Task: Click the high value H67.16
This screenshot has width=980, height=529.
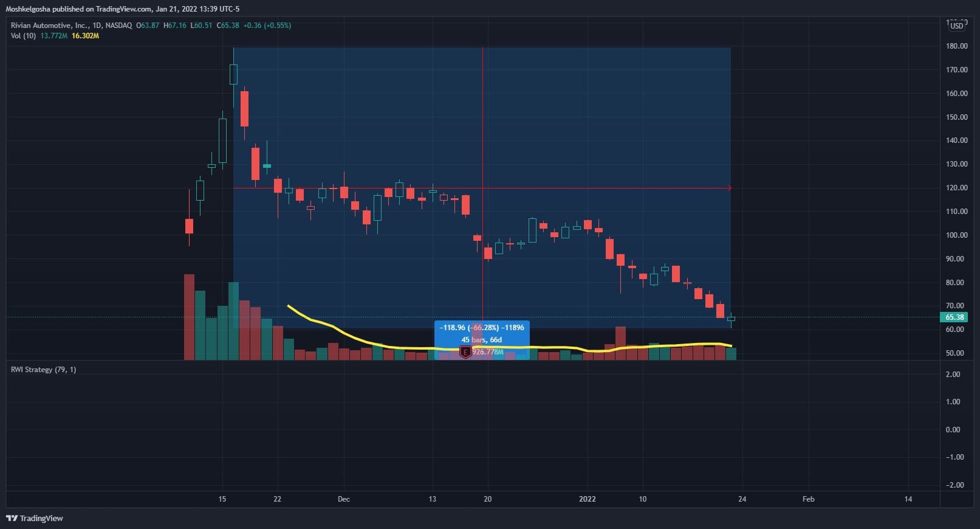Action: [x=175, y=26]
